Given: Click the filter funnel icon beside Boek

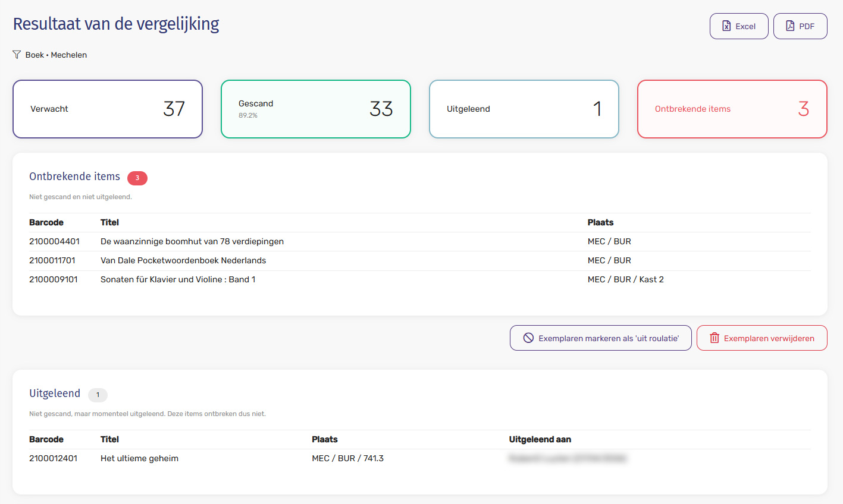Looking at the screenshot, I should pyautogui.click(x=17, y=55).
